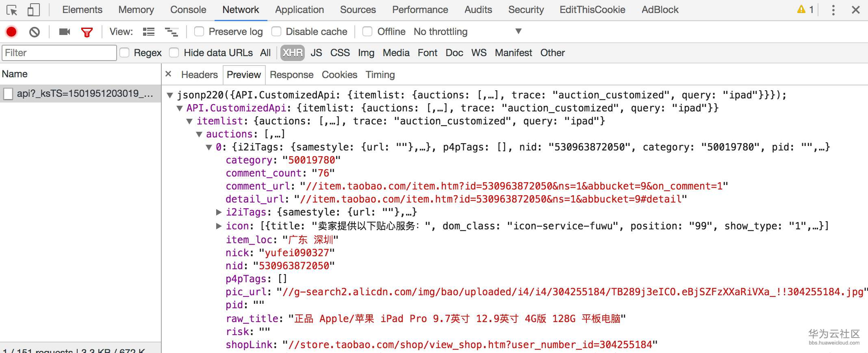Filter requests by CSS
The image size is (868, 353).
(340, 53)
